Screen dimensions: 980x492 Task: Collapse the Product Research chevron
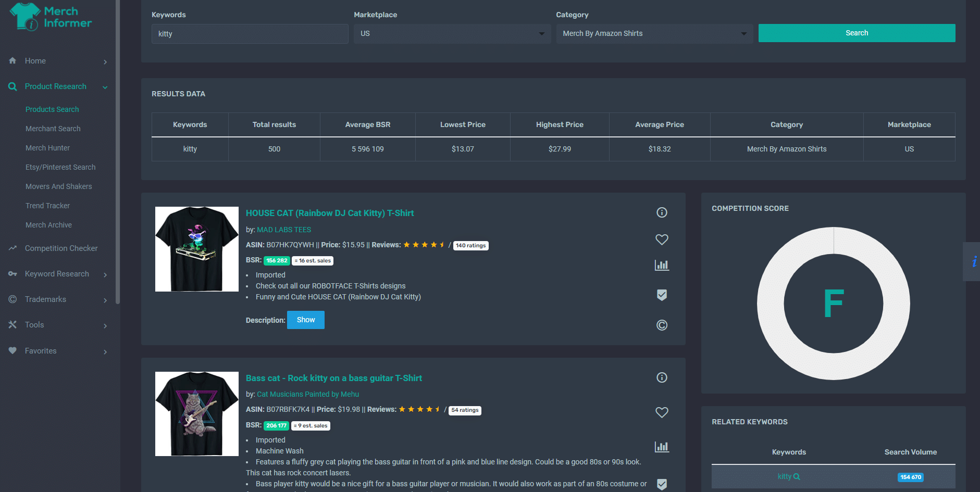coord(105,87)
